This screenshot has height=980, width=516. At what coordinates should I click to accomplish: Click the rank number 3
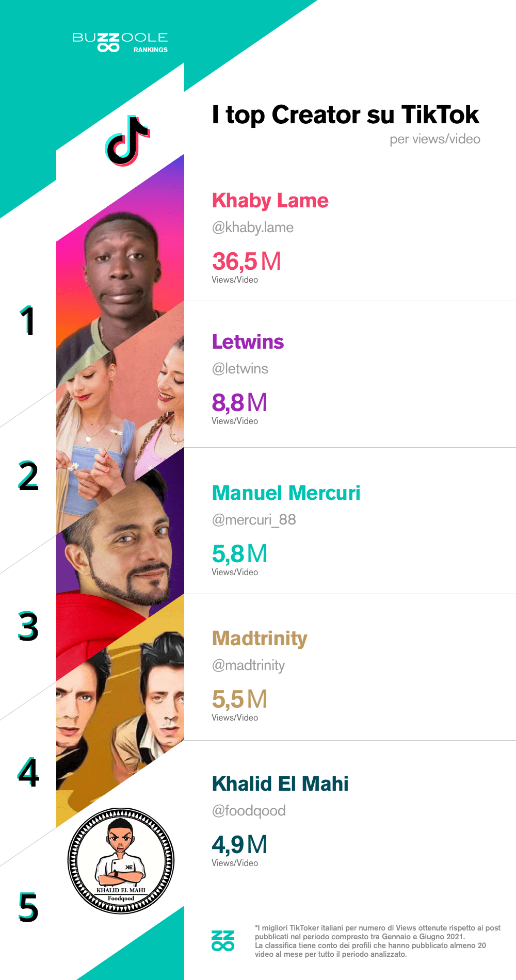click(x=28, y=627)
